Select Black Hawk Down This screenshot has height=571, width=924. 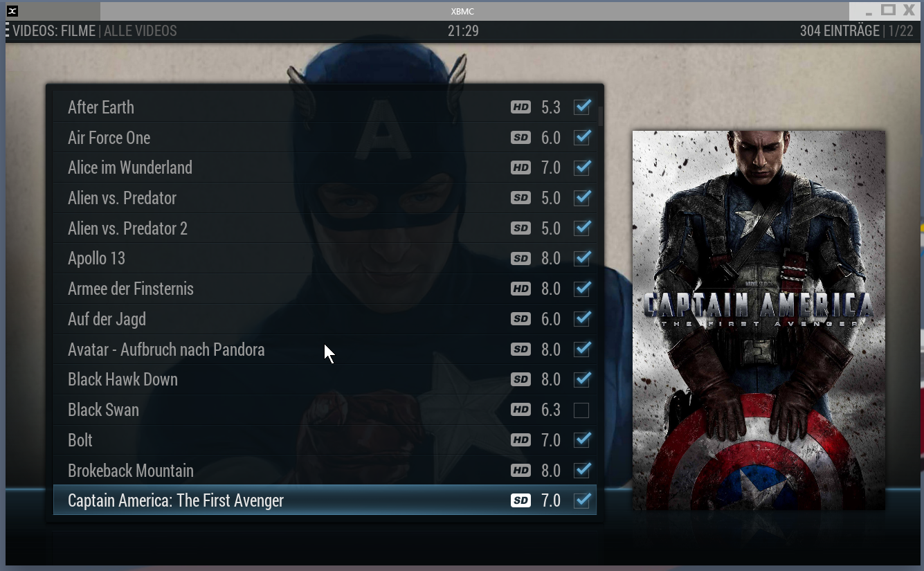[x=325, y=379]
